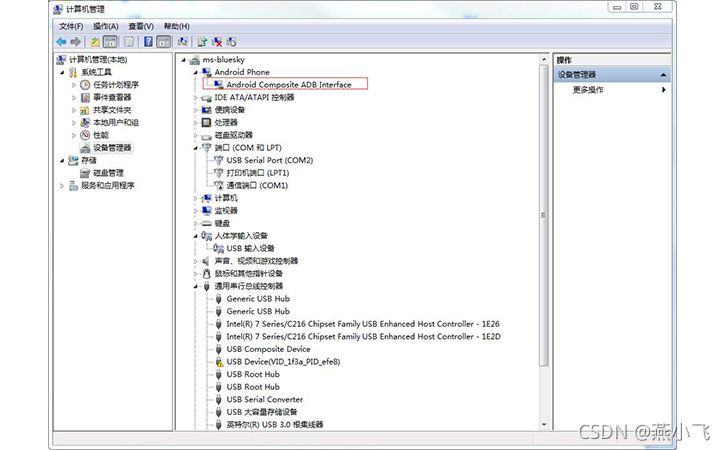Viewport: 726px width, 450px height.
Task: Select USB Composite Device entry
Action: 269,349
